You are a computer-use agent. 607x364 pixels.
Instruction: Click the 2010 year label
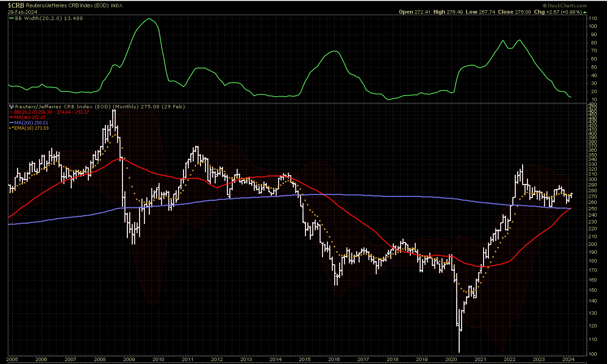tap(158, 360)
